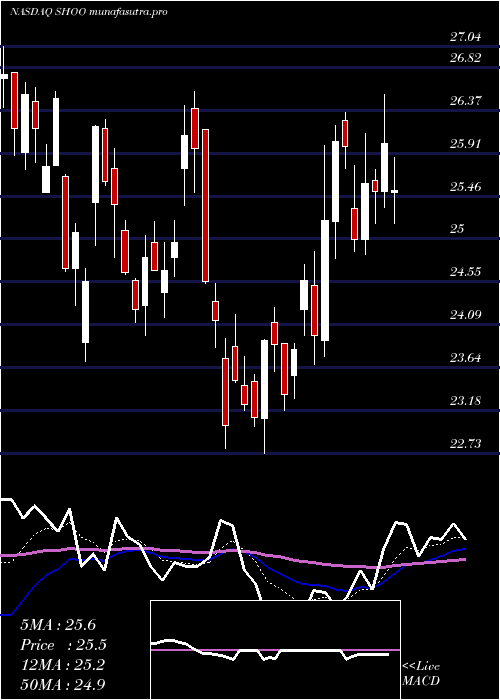
Task: Click the 50MA : 24.9 readout
Action: pyautogui.click(x=63, y=684)
